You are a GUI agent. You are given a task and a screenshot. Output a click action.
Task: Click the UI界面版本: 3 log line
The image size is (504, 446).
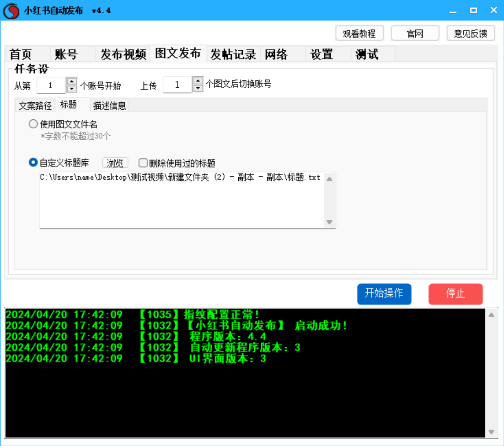click(136, 358)
